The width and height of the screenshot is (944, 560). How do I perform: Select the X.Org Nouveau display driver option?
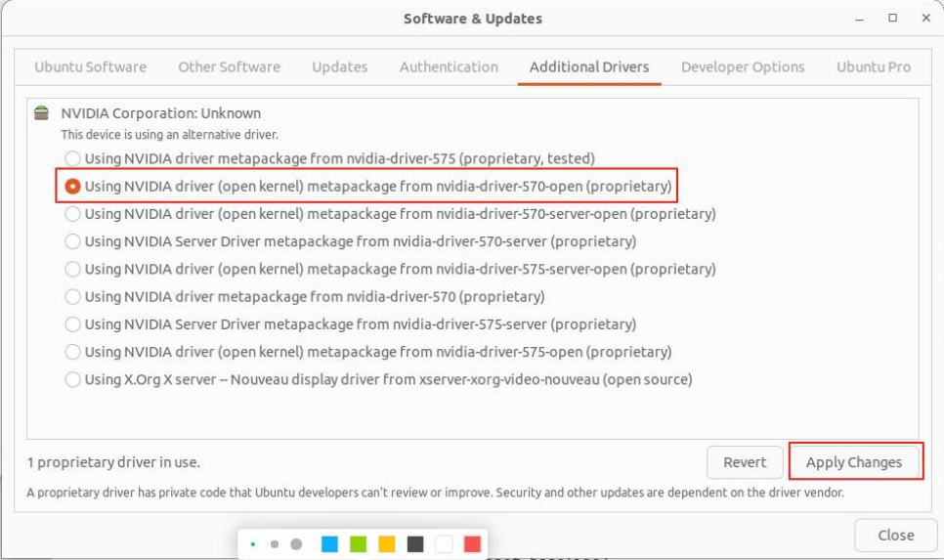[73, 379]
